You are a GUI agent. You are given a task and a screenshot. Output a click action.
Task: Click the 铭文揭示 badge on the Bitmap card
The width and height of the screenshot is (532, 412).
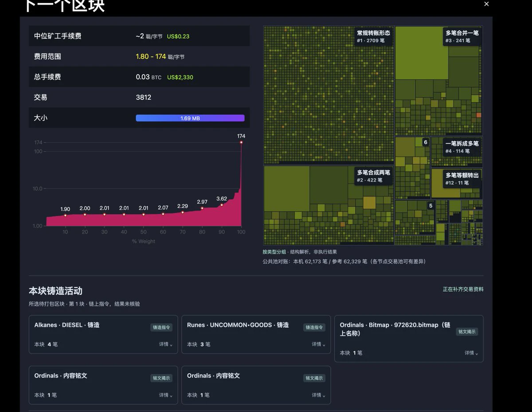pyautogui.click(x=467, y=332)
